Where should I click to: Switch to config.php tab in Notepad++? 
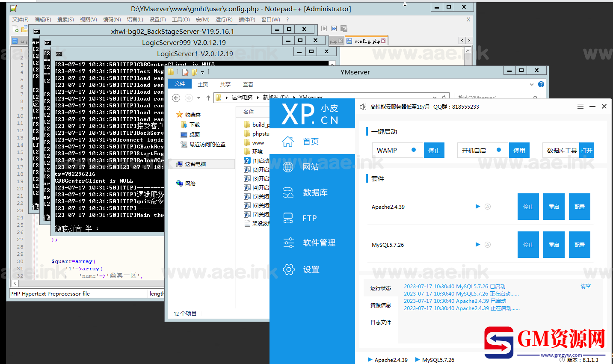(367, 41)
